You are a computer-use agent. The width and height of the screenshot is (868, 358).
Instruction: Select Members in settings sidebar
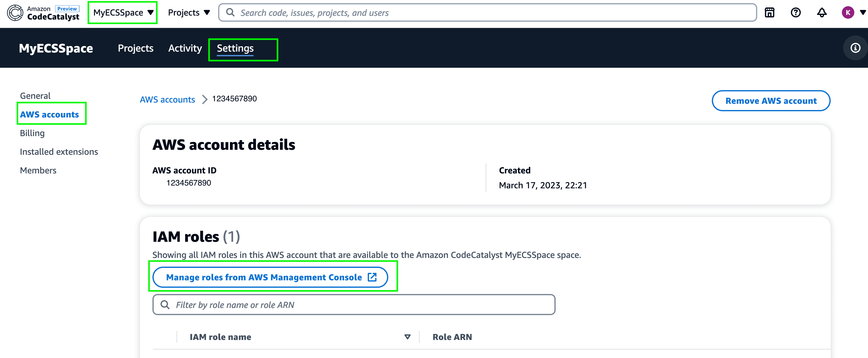coord(38,170)
